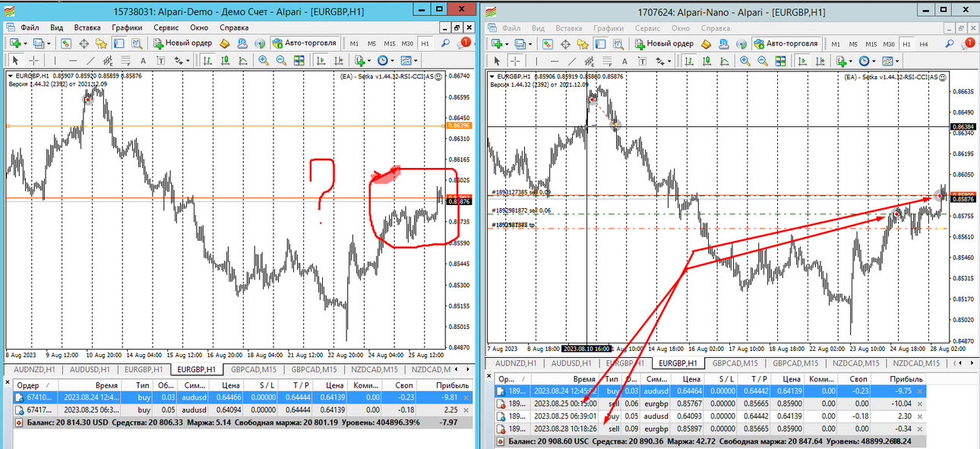Toggle Market Watch icon in Alpari-Demo window
This screenshot has width=980, height=449.
point(66,43)
